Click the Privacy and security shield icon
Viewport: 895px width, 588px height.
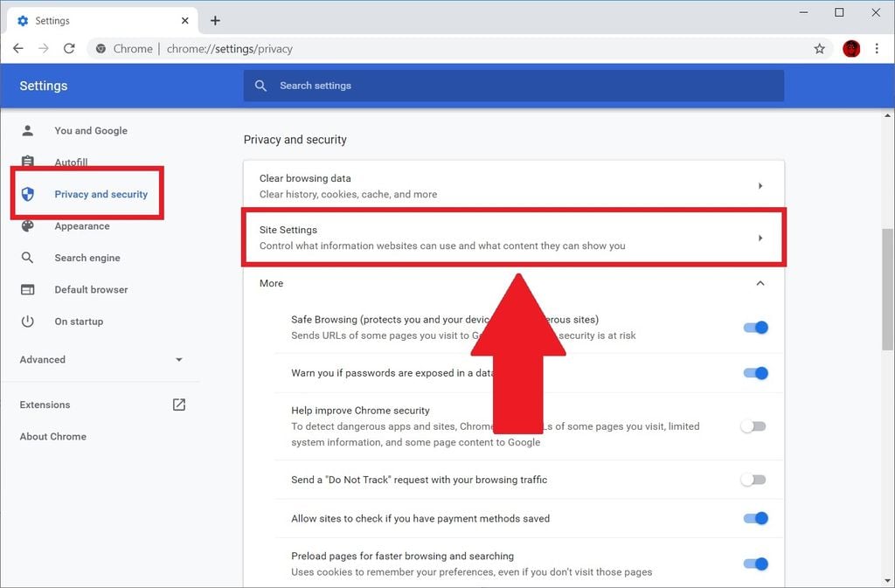click(27, 194)
